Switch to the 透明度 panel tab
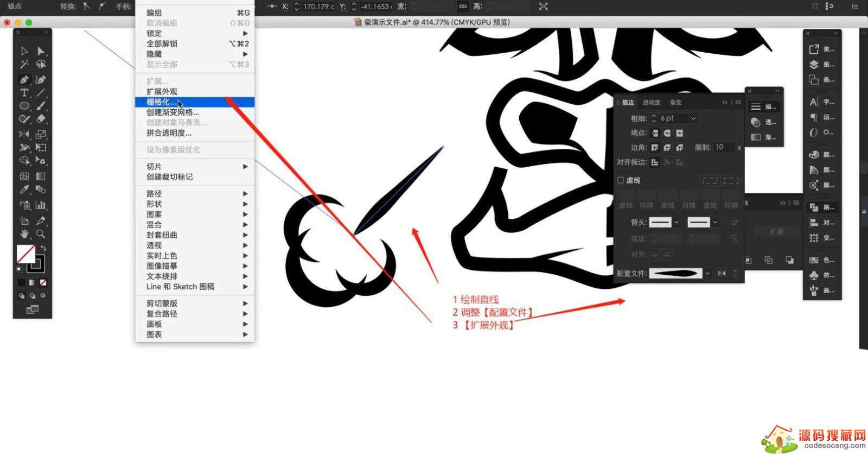 [652, 103]
